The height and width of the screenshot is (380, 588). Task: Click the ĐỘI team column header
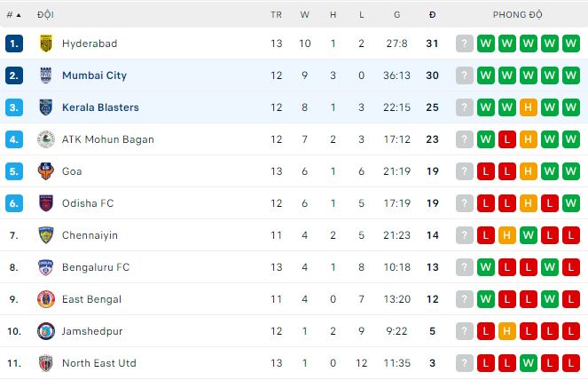[45, 15]
